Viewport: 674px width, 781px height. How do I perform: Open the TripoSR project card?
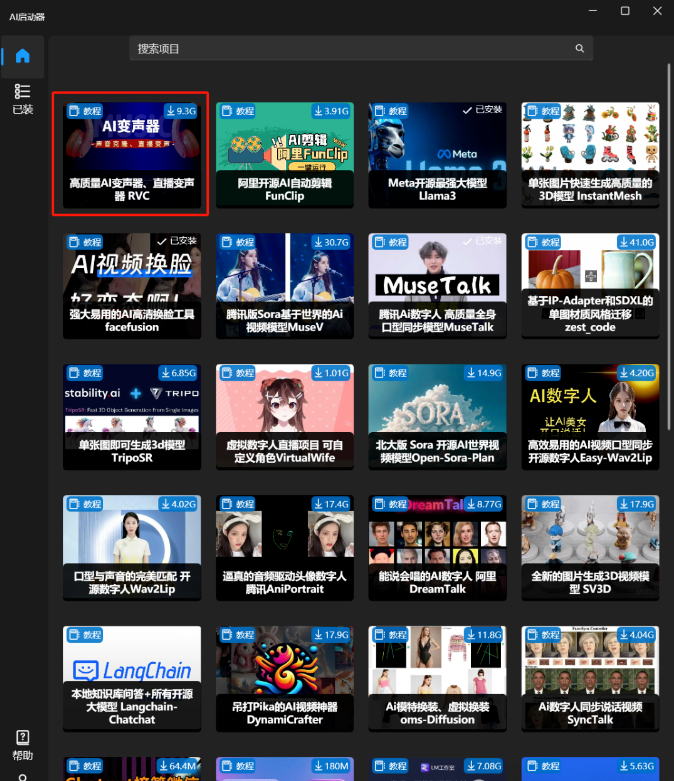point(132,417)
